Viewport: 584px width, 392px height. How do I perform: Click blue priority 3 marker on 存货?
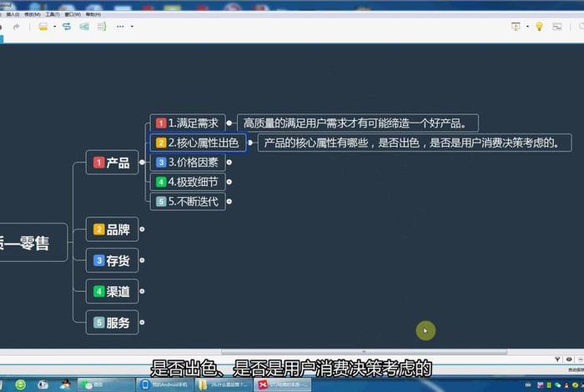(98, 260)
